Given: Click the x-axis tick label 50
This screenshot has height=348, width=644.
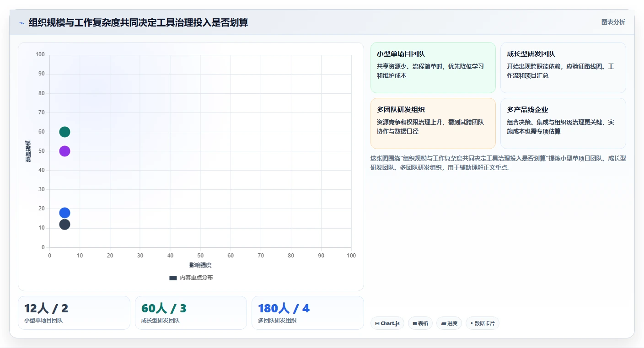Looking at the screenshot, I should [200, 256].
